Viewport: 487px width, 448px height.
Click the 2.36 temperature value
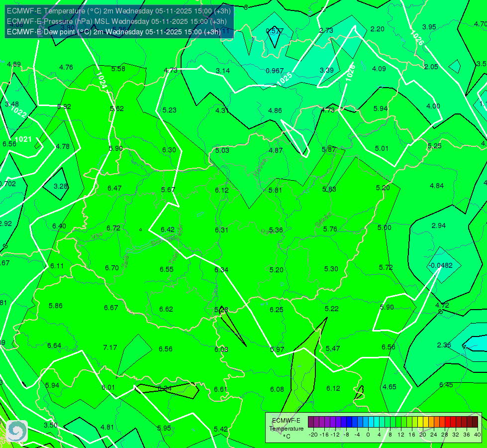(x=444, y=345)
